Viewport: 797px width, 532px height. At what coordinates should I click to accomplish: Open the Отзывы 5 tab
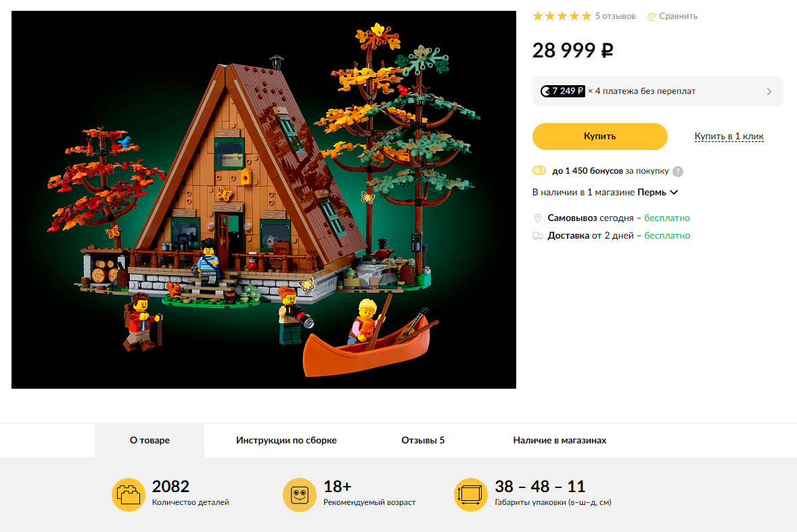423,441
